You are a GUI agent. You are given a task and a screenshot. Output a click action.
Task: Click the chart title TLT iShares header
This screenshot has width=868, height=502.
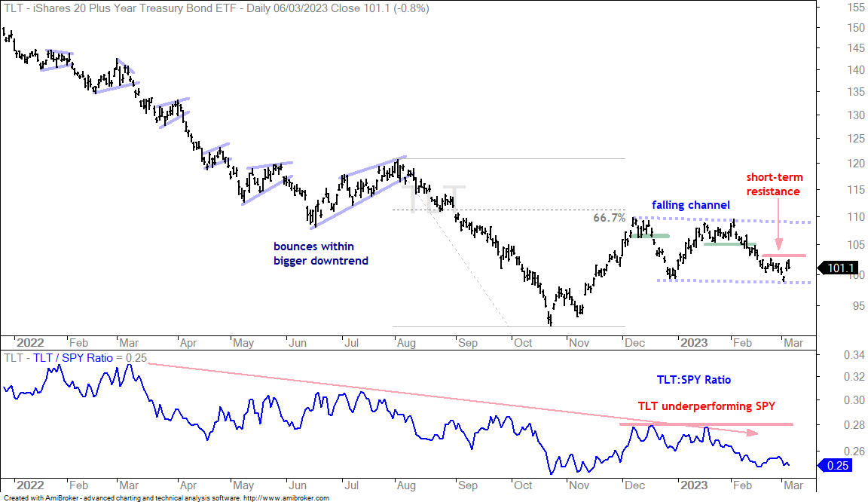(216, 8)
